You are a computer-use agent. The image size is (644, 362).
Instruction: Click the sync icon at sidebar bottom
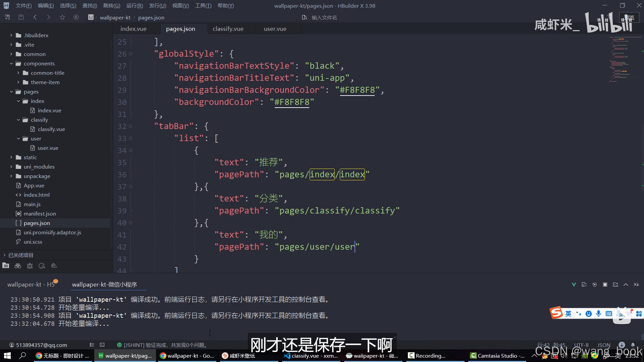tap(42, 266)
